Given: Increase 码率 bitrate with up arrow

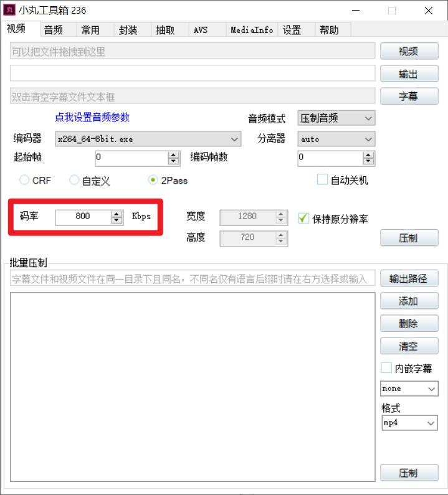Looking at the screenshot, I should 117,213.
